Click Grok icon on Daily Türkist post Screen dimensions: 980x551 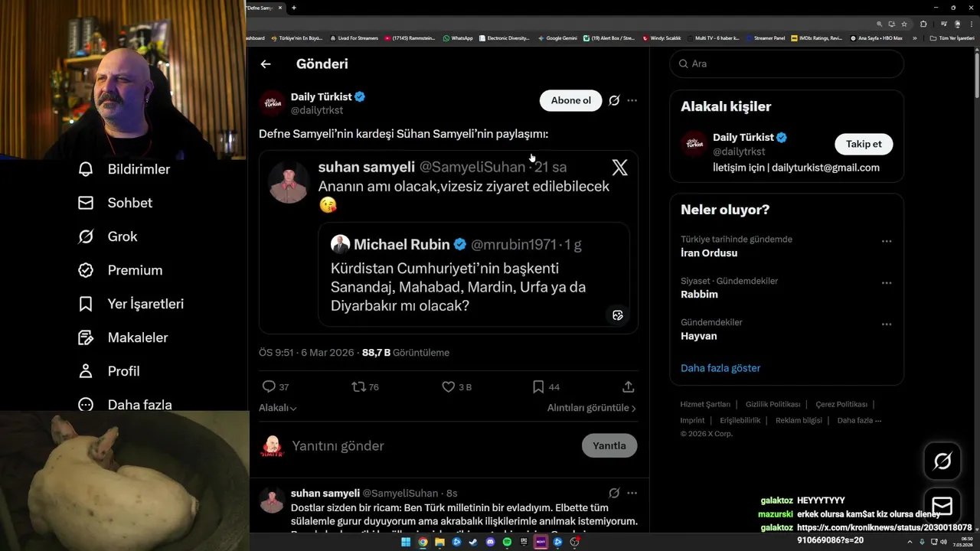[x=614, y=100]
